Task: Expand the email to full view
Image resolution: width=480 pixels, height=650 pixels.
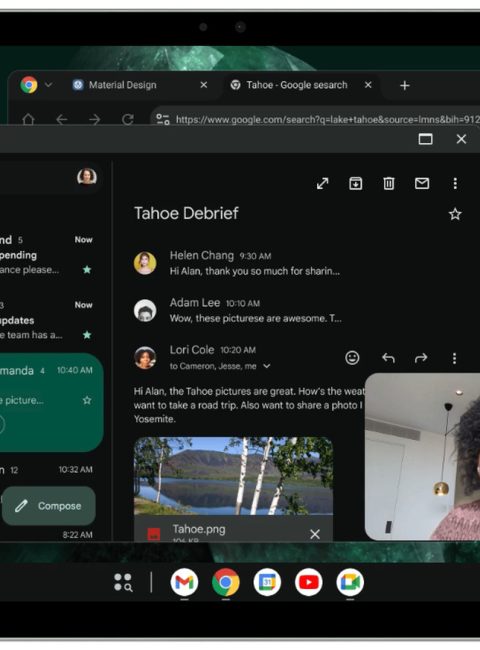Action: click(322, 183)
